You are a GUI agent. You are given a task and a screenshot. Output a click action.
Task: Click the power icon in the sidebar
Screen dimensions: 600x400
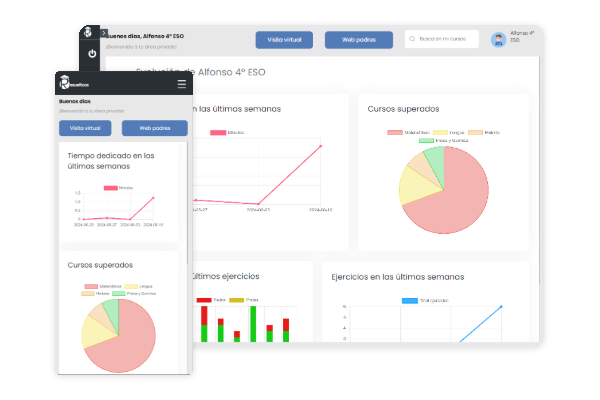point(92,53)
